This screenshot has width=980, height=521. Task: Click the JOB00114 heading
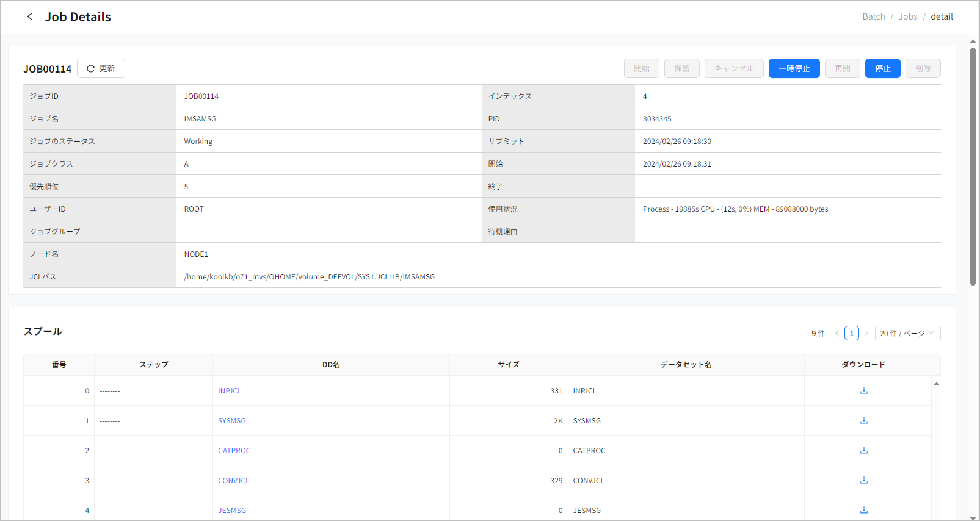pos(48,69)
